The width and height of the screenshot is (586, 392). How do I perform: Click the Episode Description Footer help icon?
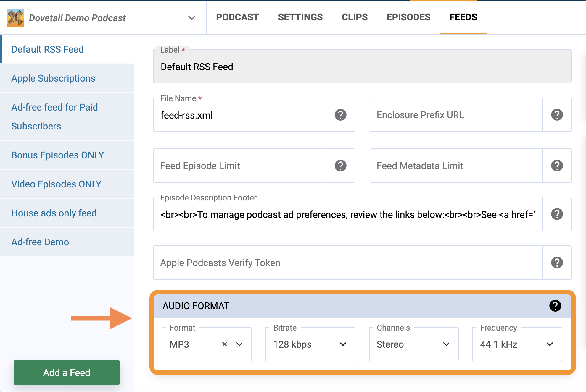click(557, 214)
